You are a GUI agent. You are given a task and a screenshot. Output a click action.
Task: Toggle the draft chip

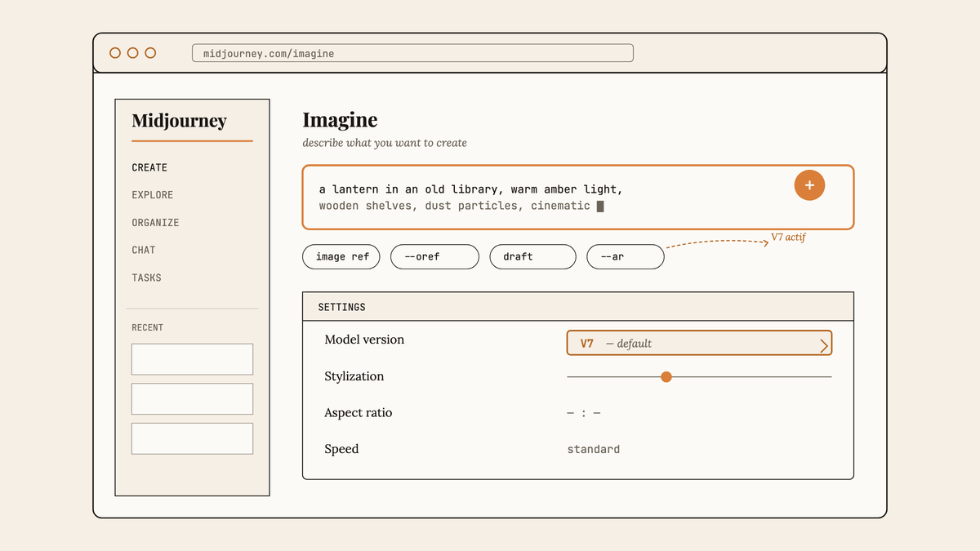coord(533,256)
